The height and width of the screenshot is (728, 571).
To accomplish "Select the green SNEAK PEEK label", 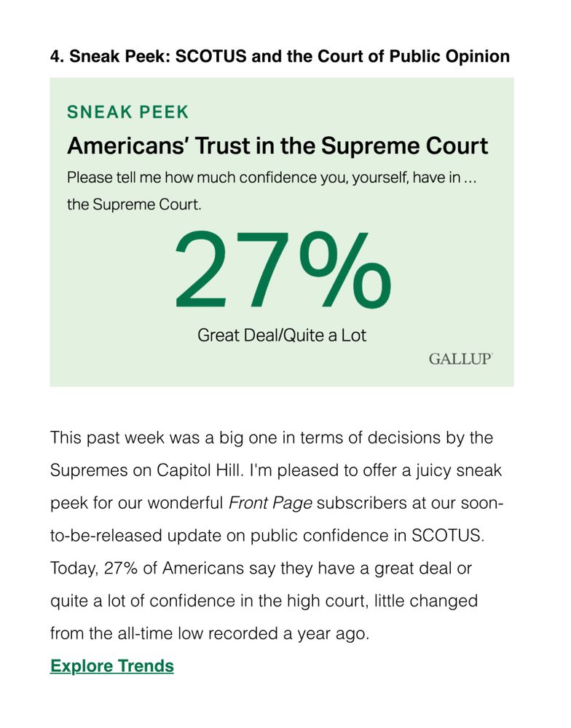I will pyautogui.click(x=127, y=112).
